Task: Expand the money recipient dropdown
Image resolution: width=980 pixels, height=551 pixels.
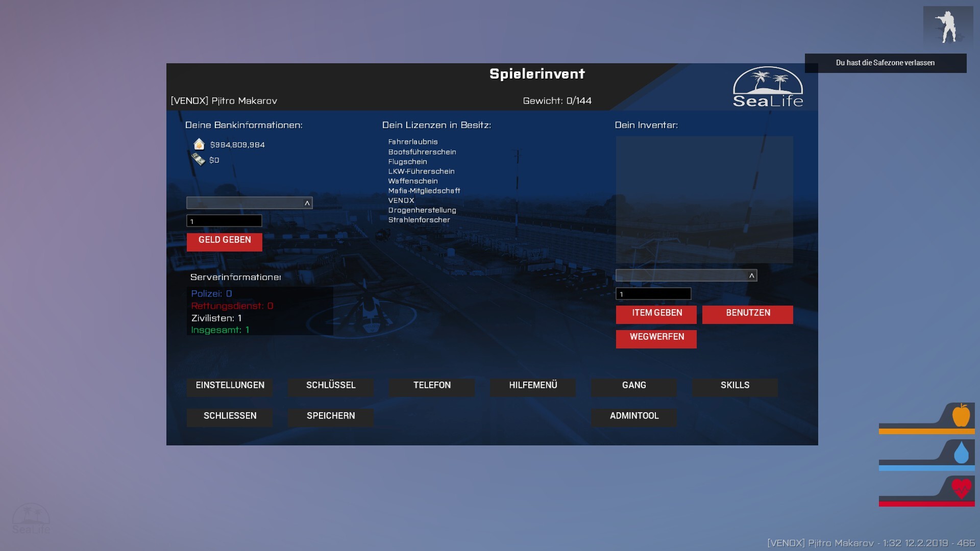Action: [x=307, y=203]
